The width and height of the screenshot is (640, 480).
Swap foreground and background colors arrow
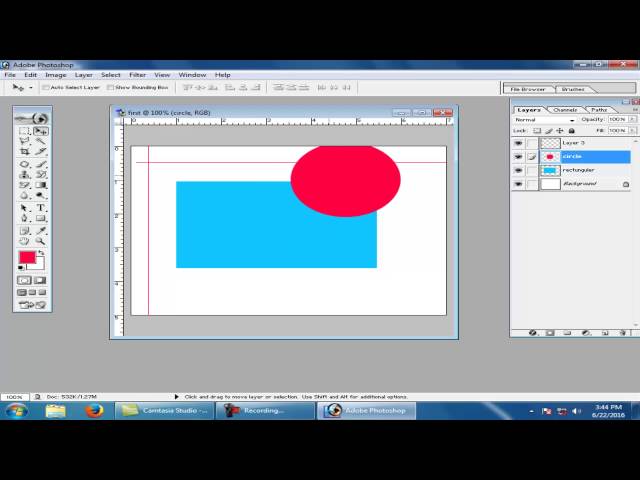click(x=41, y=253)
